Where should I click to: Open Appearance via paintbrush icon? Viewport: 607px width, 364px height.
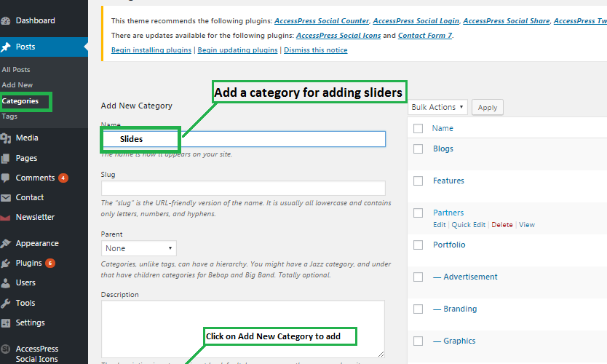[x=7, y=243]
